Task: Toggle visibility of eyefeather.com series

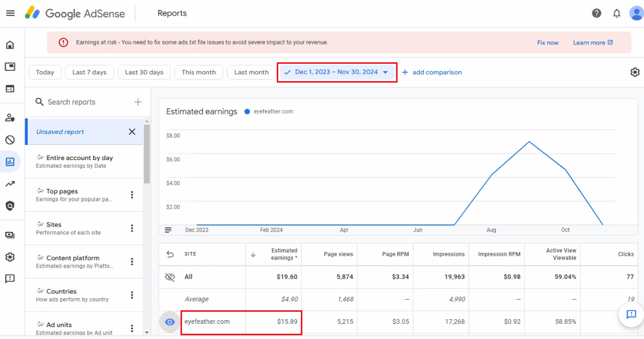Action: click(x=170, y=322)
